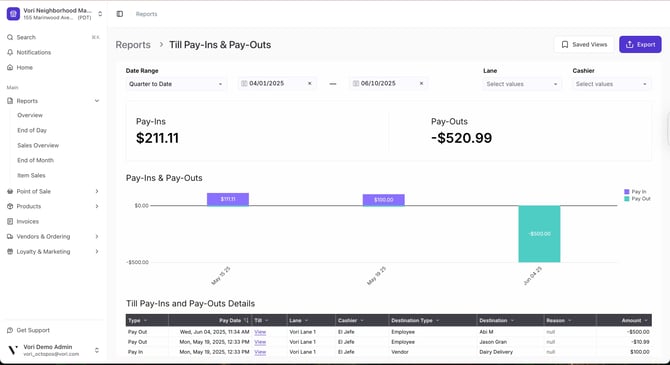Image resolution: width=670 pixels, height=365 pixels.
Task: Toggle the sidebar panel icon
Action: (x=120, y=14)
